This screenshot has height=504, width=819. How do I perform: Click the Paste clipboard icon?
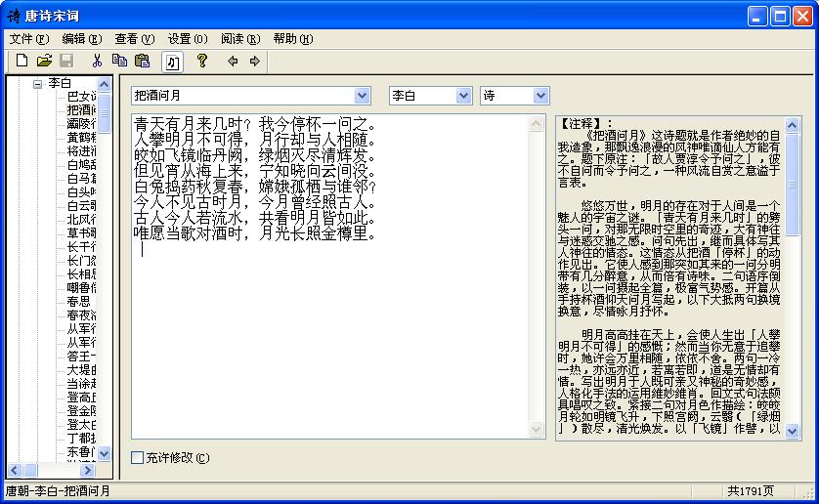pos(143,62)
